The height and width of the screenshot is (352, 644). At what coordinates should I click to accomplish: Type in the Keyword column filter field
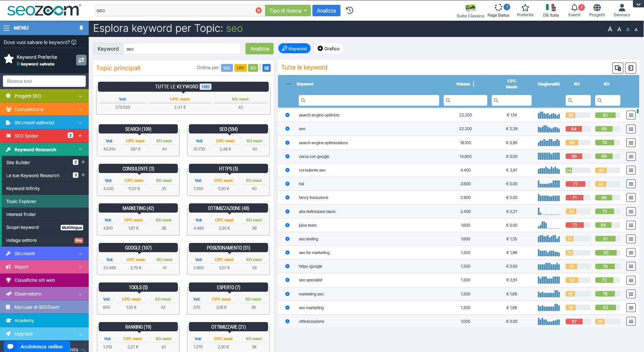click(x=370, y=100)
